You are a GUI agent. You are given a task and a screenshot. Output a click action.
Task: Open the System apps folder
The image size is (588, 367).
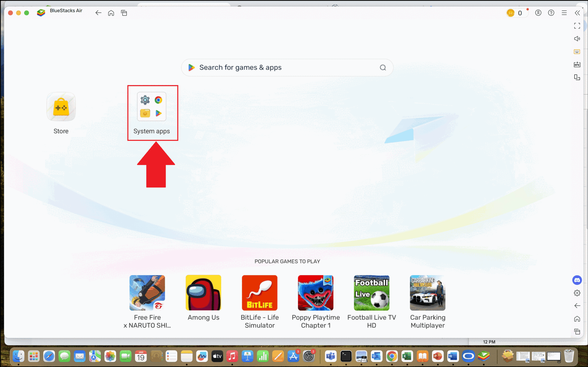point(152,107)
